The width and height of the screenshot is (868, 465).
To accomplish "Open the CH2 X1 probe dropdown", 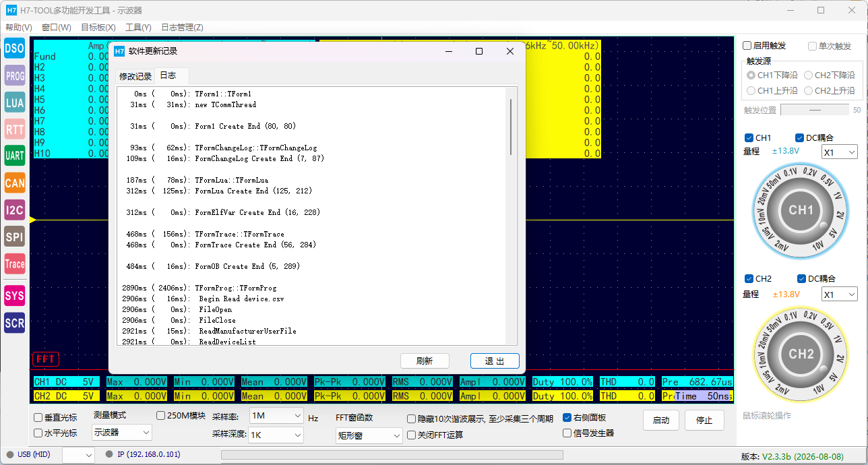I will 839,294.
